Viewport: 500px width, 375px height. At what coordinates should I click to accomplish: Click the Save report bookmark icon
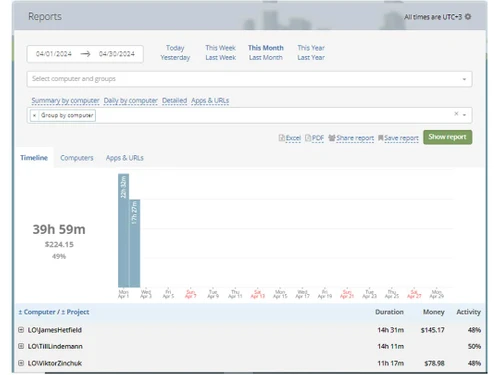[381, 138]
